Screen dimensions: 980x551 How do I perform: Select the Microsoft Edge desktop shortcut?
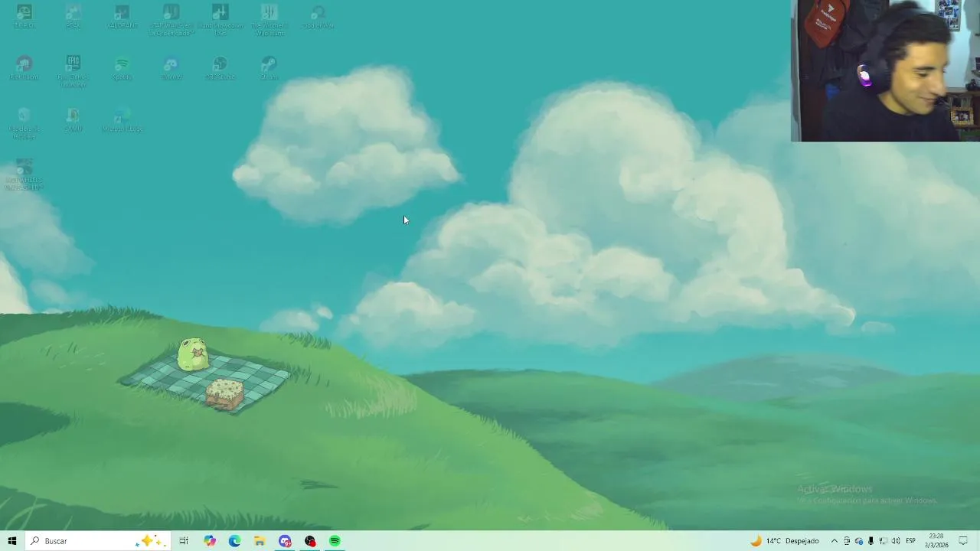(x=122, y=121)
